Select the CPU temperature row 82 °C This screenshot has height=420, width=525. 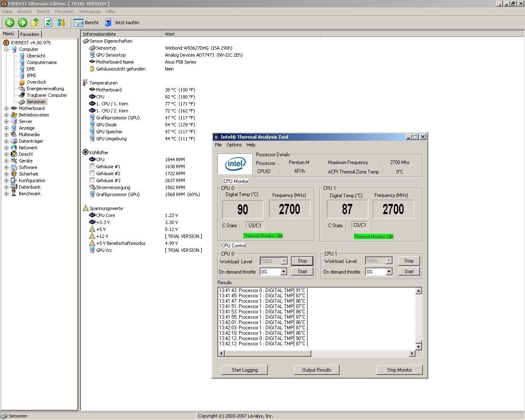point(142,97)
